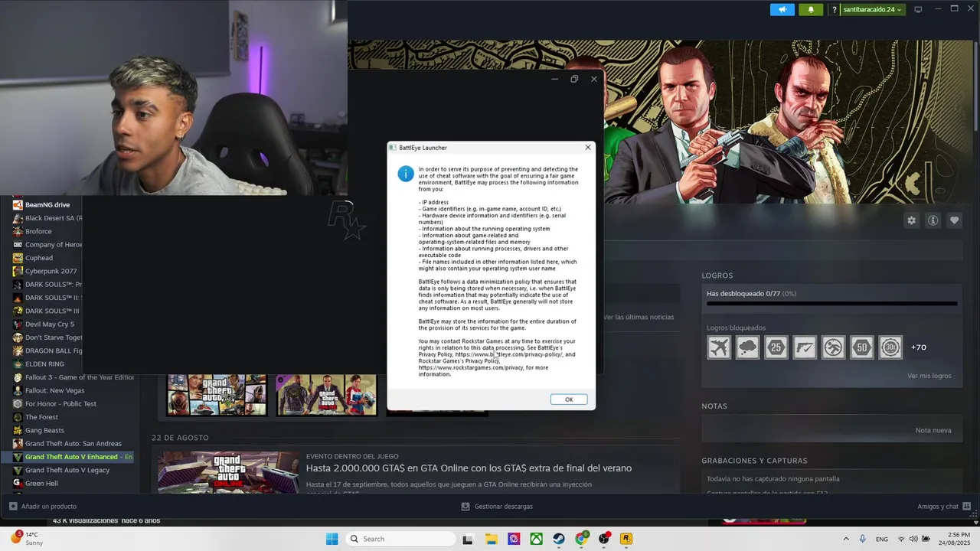Viewport: 980px width, 551px height.
Task: Open File Explorer from taskbar
Action: [491, 539]
